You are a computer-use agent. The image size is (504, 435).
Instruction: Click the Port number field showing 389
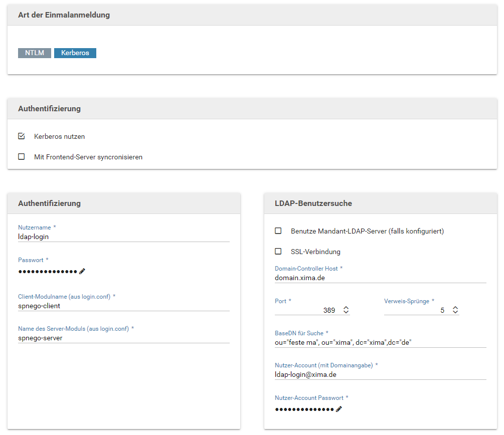tap(307, 310)
